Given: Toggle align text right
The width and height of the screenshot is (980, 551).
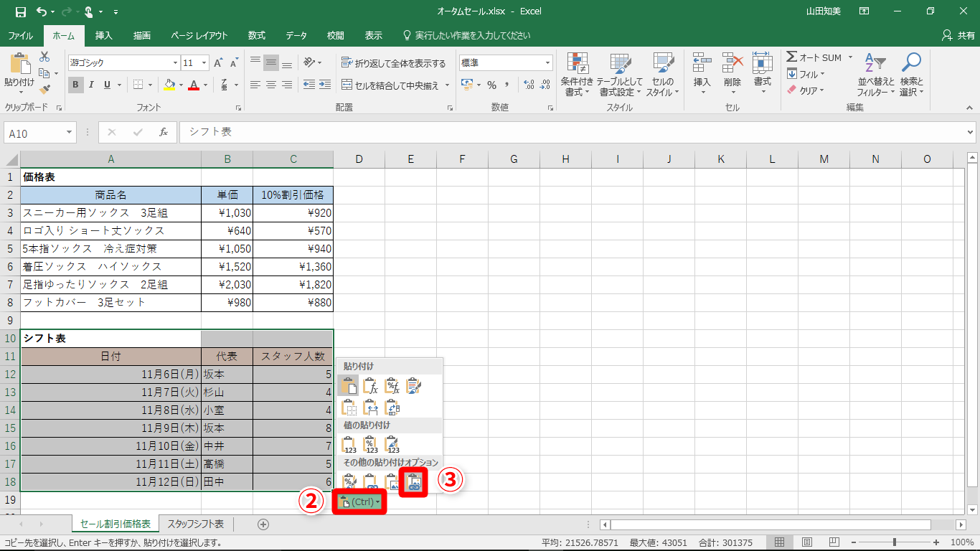Looking at the screenshot, I should [x=287, y=85].
